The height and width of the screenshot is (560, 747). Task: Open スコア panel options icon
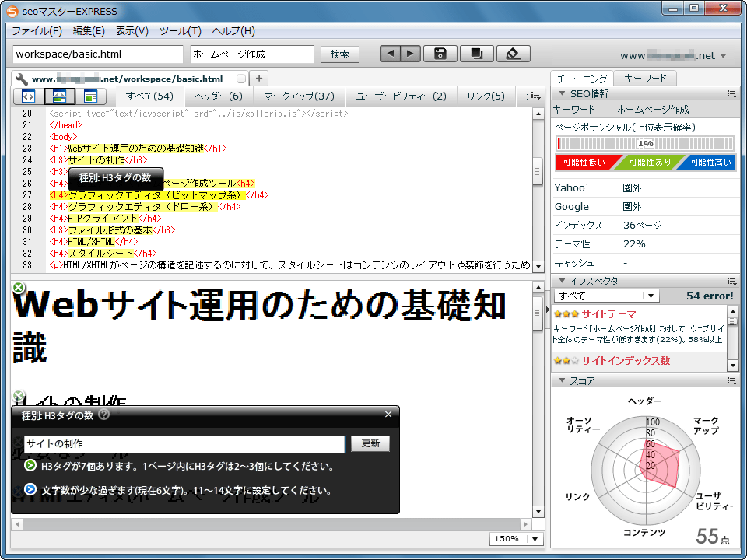point(731,380)
